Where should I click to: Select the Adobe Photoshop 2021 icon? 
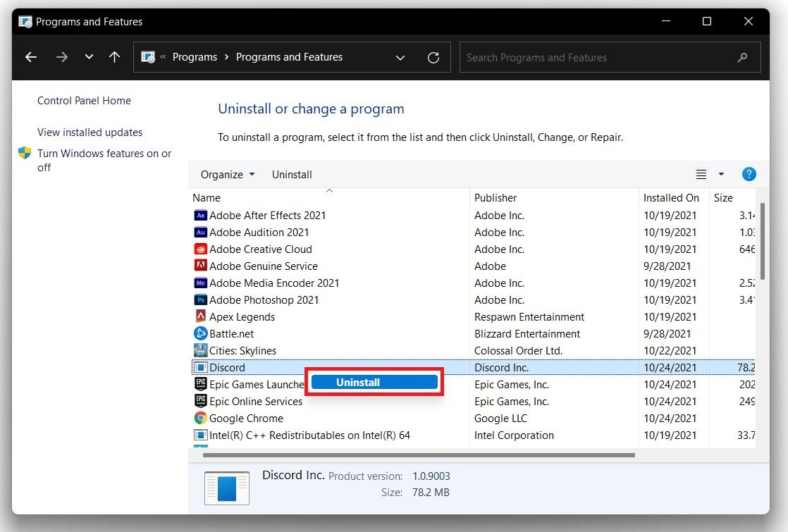pyautogui.click(x=200, y=300)
